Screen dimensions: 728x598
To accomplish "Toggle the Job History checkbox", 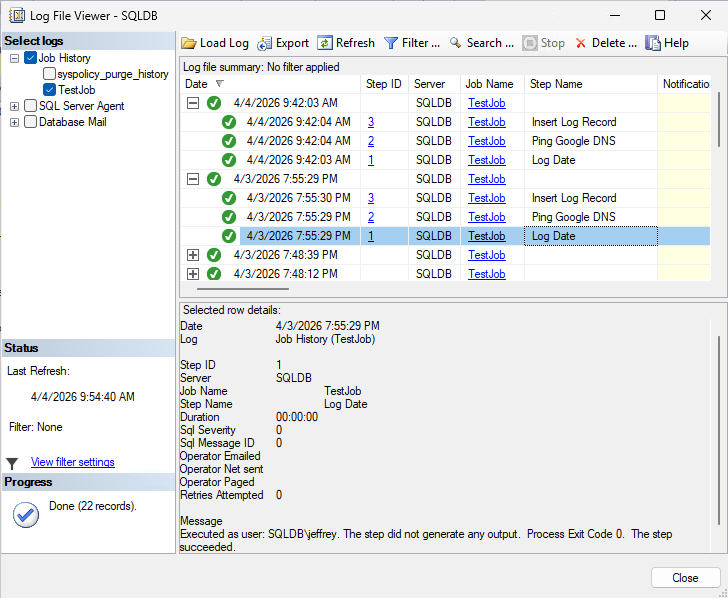I will [x=30, y=58].
